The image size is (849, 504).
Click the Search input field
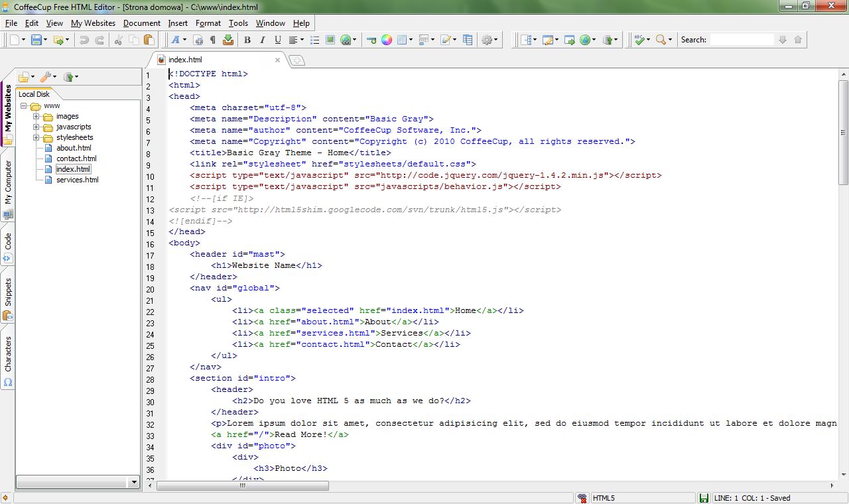click(x=742, y=40)
